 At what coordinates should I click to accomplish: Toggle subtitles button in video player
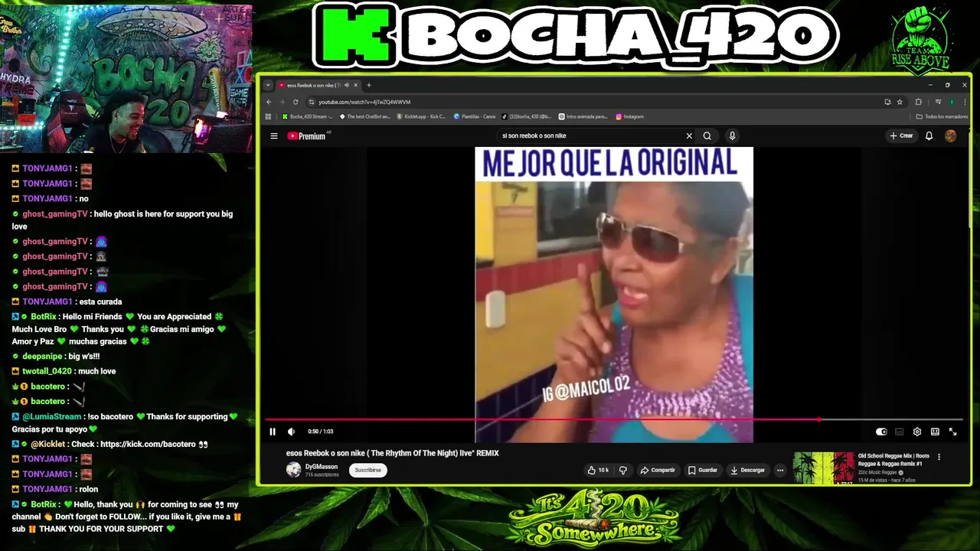point(899,432)
